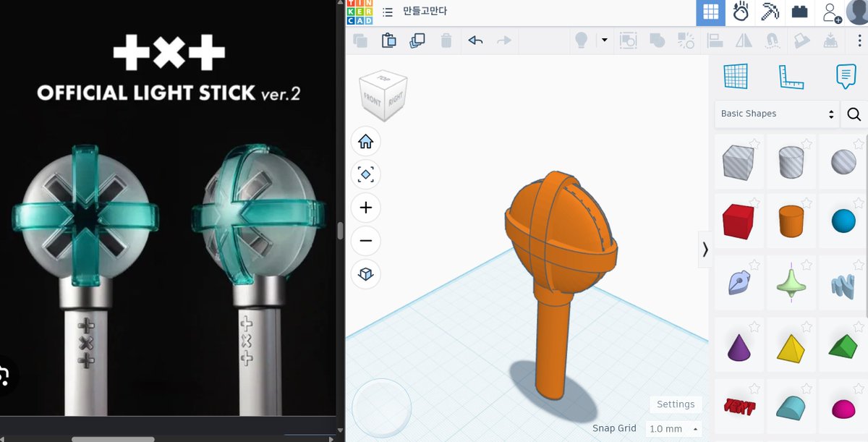The width and height of the screenshot is (868, 442).
Task: Select the Ruler tool
Action: [791, 77]
